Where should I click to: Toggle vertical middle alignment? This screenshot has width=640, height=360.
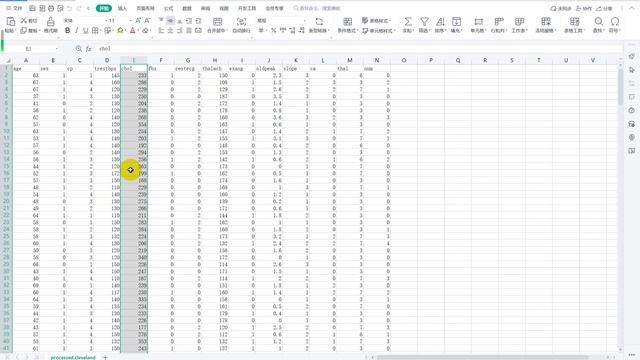(x=170, y=20)
